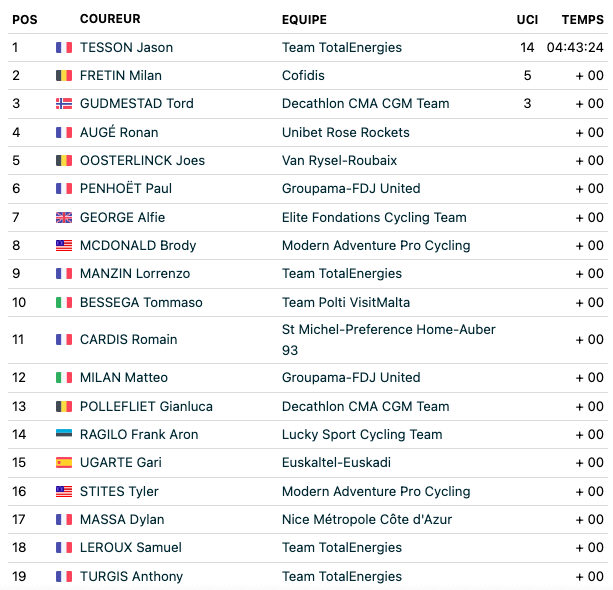The width and height of the screenshot is (613, 590).
Task: Select rider POLLEFLIET Gianluca
Action: click(146, 407)
